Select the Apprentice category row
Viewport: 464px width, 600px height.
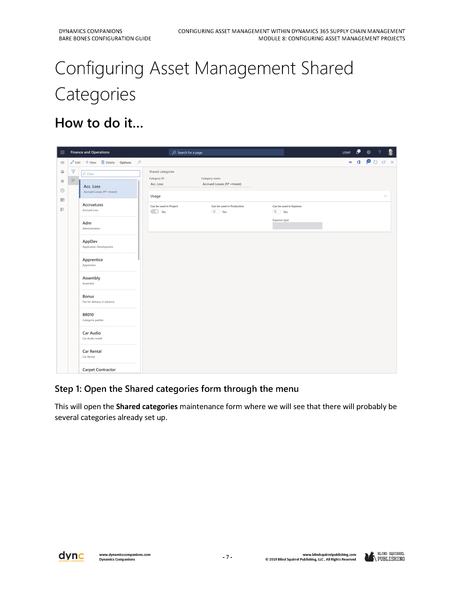tap(108, 262)
